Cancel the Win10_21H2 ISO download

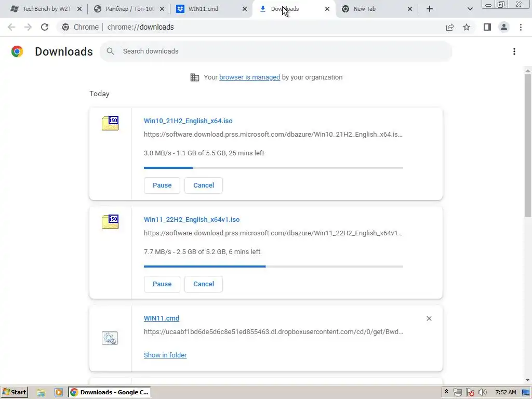(x=204, y=185)
